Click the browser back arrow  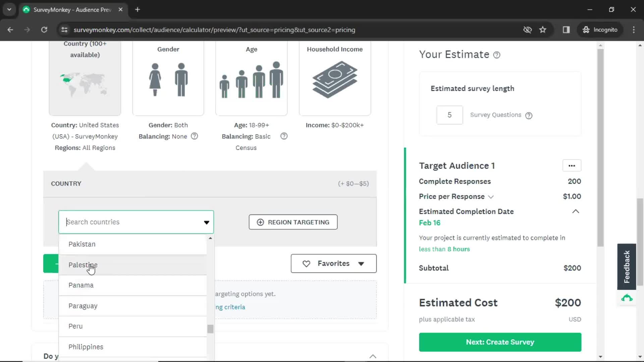10,30
